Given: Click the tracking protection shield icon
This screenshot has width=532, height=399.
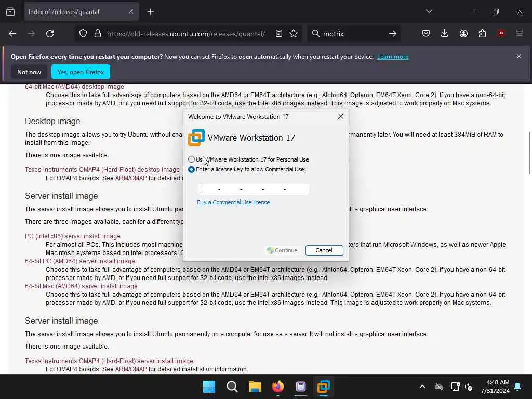Looking at the screenshot, I should point(83,34).
